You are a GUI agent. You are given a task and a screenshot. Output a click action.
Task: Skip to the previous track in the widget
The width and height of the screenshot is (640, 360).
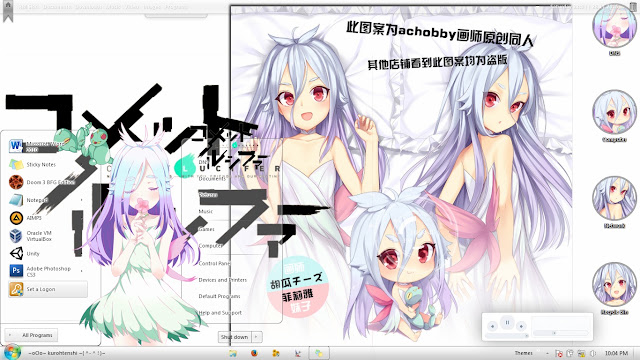point(493,326)
